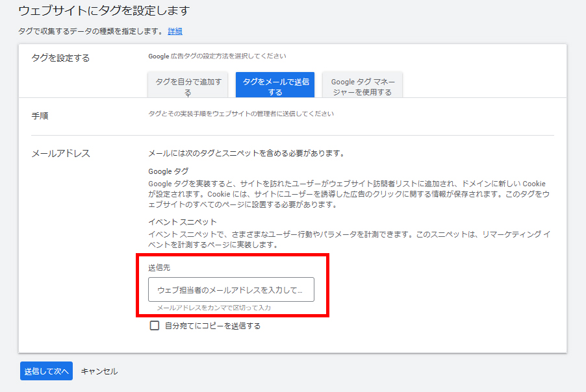586x392 pixels.
Task: Click the ウェブサイトにタグを設定します page heading
Action: [x=104, y=10]
